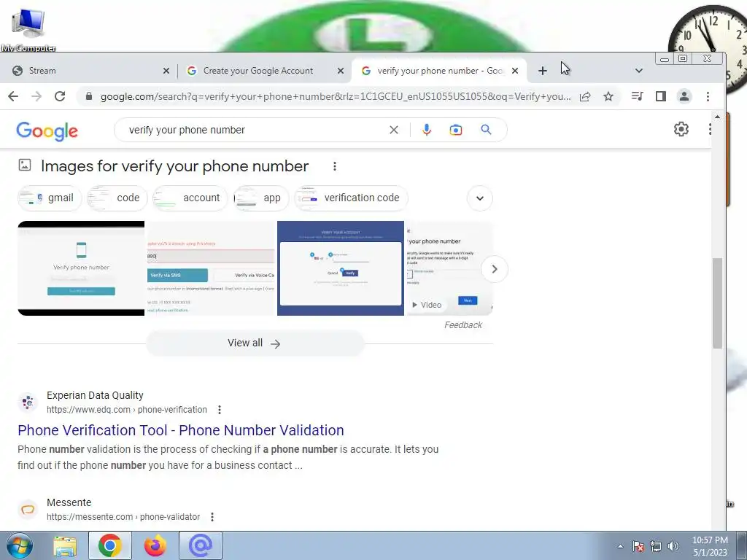Open tab search dropdown arrow
The image size is (747, 560).
pos(639,71)
